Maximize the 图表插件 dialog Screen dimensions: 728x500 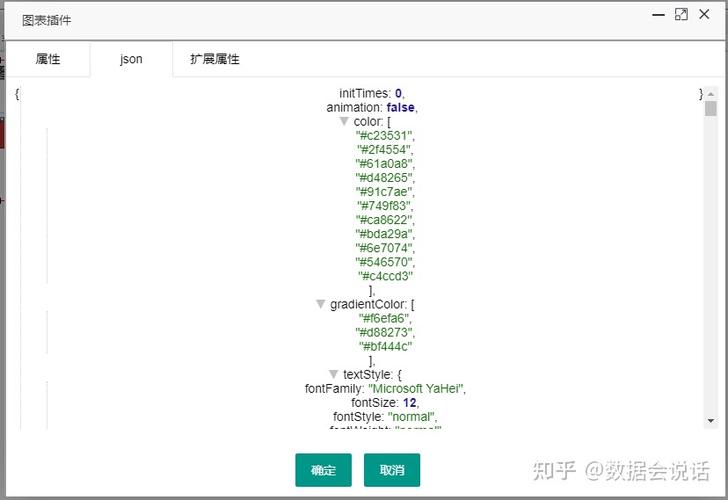(681, 14)
